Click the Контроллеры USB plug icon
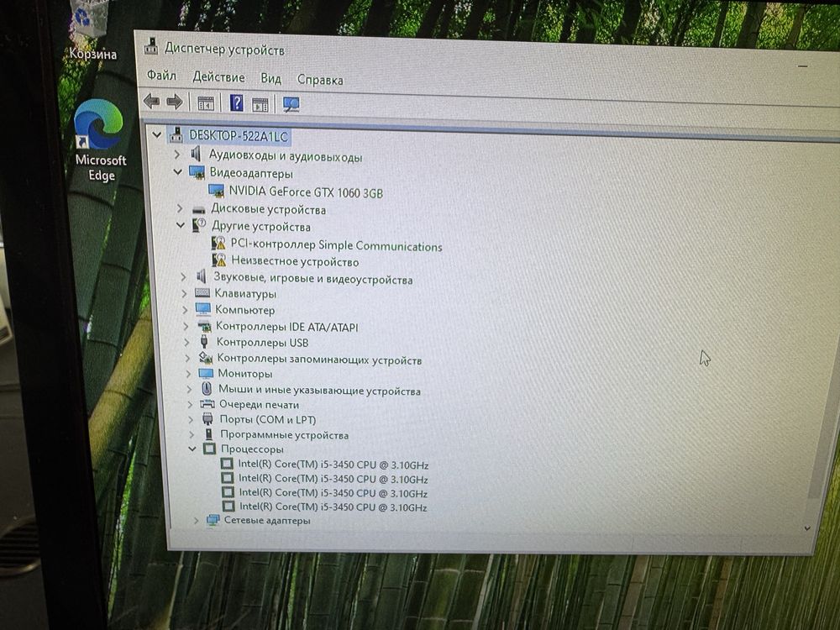840x630 pixels. tap(204, 341)
